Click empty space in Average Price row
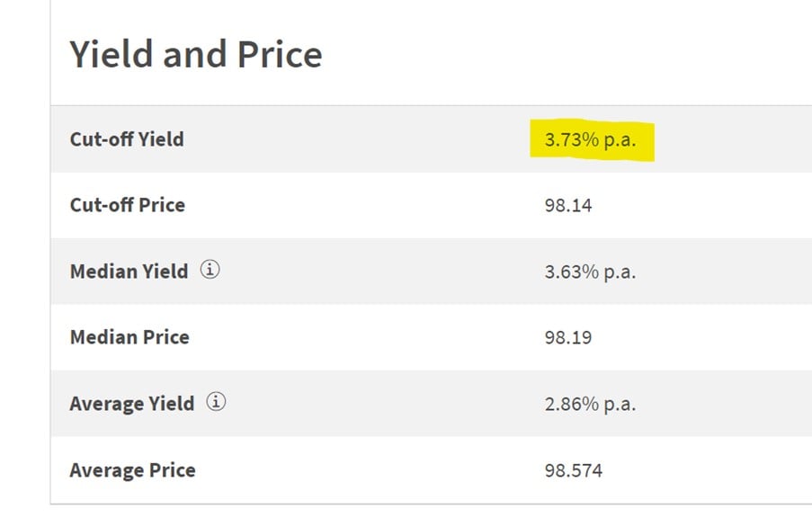Image resolution: width=812 pixels, height=526 pixels. [362, 470]
